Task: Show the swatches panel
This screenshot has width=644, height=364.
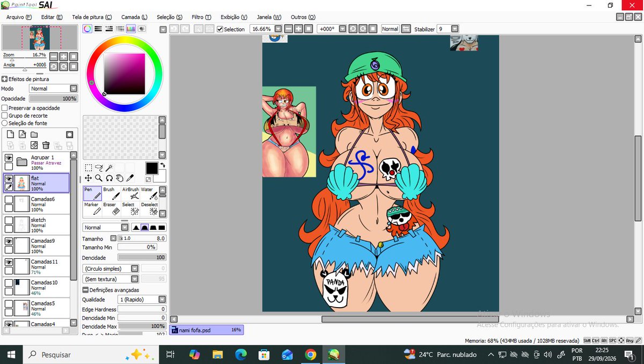Action: tap(130, 29)
